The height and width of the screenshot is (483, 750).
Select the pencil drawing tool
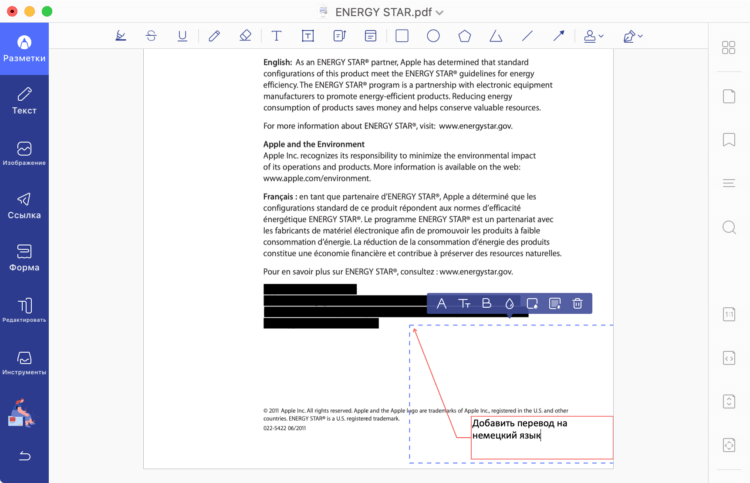(214, 36)
